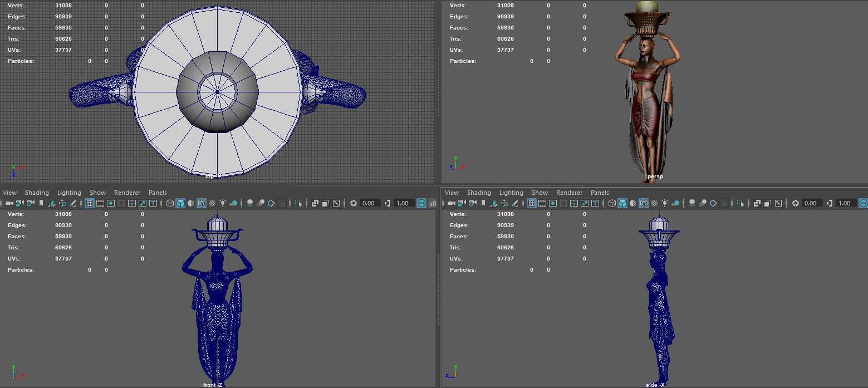
Task: Toggle Resolution Gate in front panel toolbar
Action: pyautogui.click(x=111, y=203)
